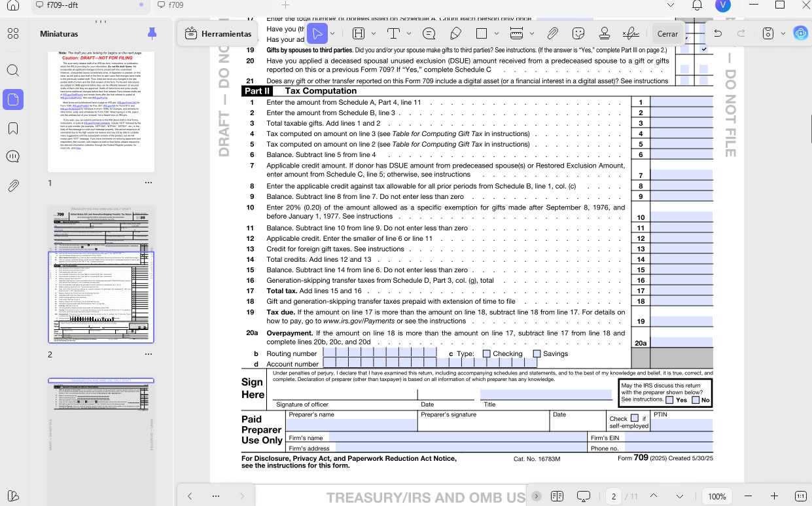Check Yes for IRS discuss with preparer
This screenshot has width=812, height=506.
click(x=669, y=400)
